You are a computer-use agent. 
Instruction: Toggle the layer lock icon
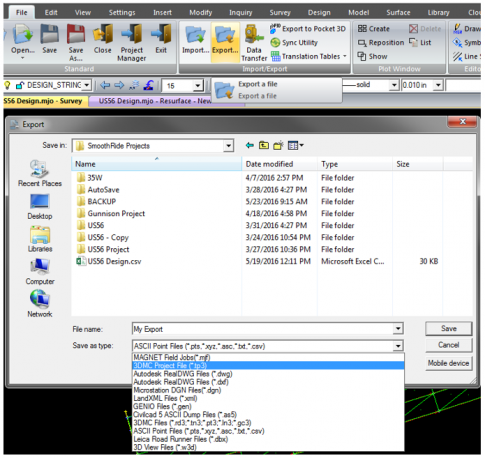tap(20, 85)
